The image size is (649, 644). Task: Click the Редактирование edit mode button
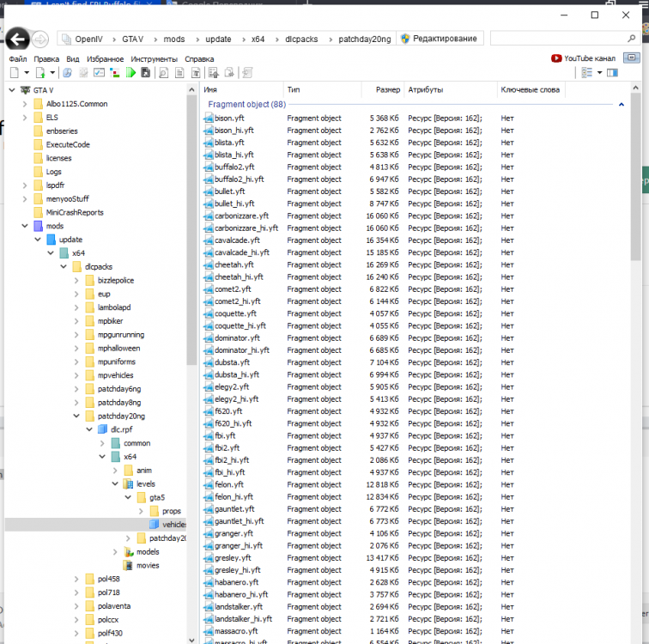point(440,39)
